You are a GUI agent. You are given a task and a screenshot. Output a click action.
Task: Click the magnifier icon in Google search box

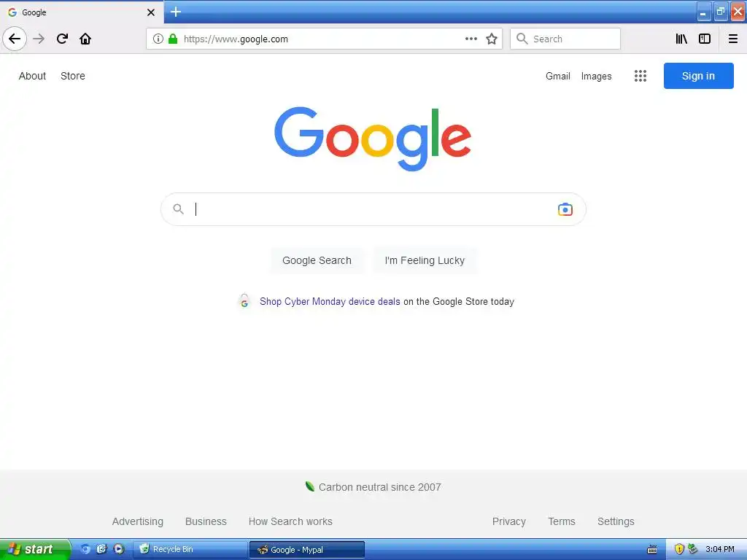pyautogui.click(x=178, y=209)
